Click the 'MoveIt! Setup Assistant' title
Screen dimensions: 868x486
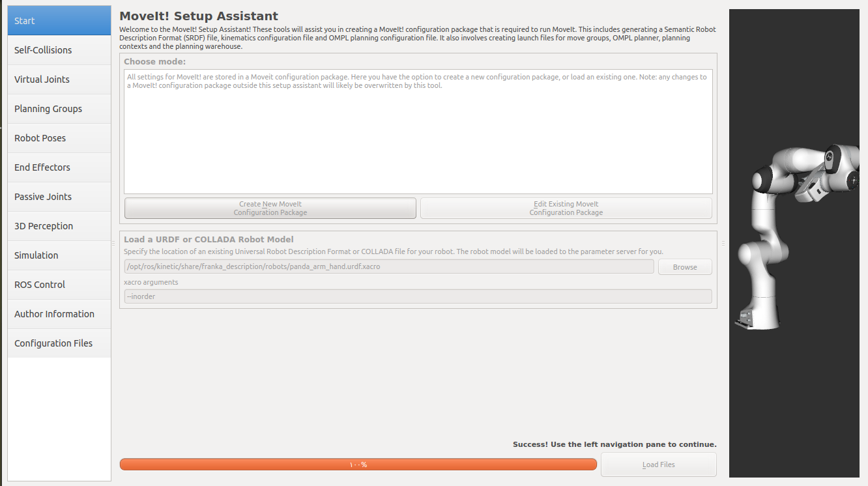click(199, 16)
